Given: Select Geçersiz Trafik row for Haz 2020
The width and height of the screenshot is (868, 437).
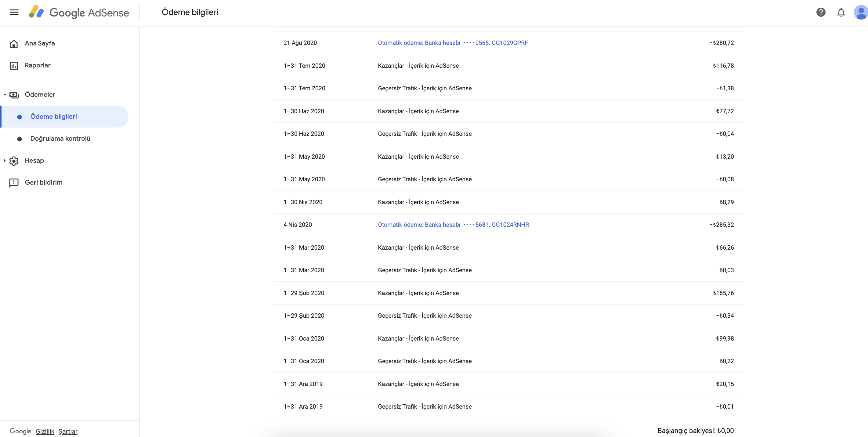Looking at the screenshot, I should [508, 134].
